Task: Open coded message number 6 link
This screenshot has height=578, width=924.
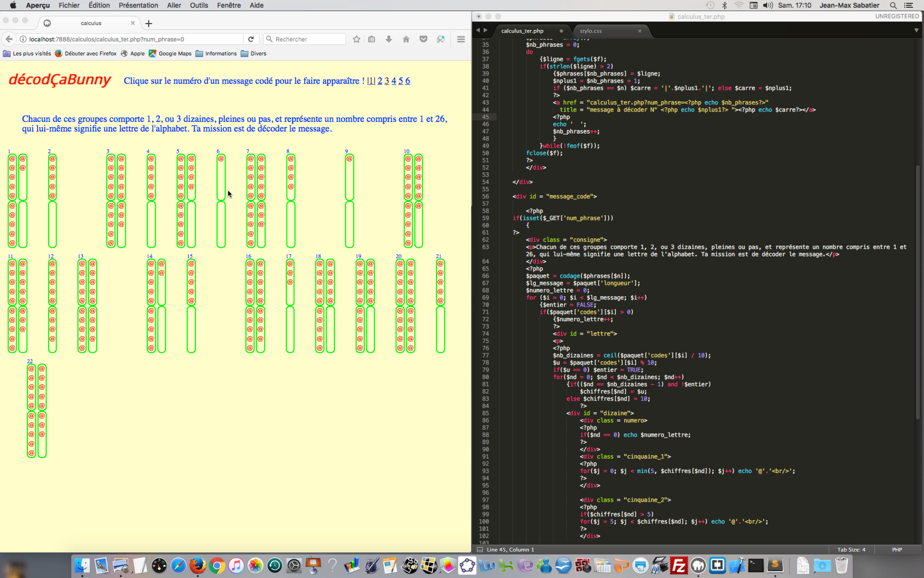Action: coord(407,81)
